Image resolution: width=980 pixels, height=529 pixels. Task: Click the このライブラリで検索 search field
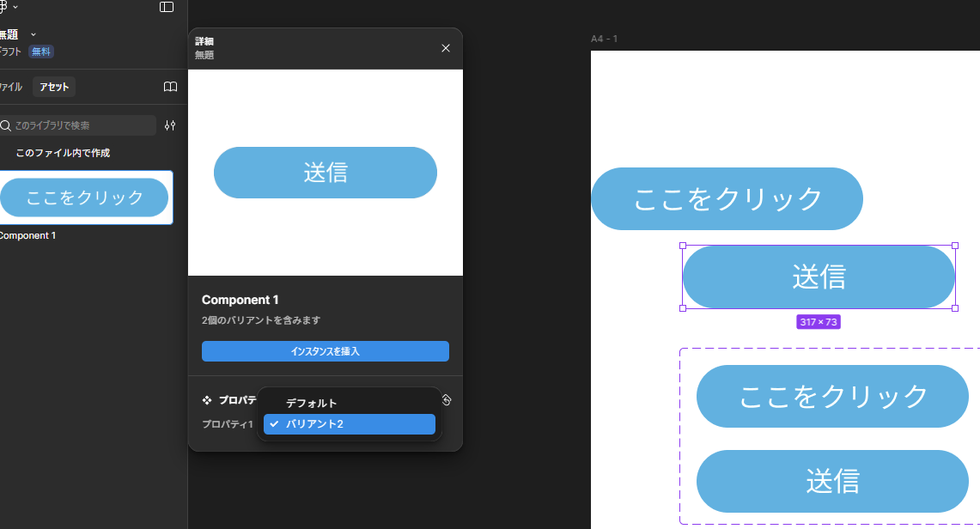coord(82,125)
